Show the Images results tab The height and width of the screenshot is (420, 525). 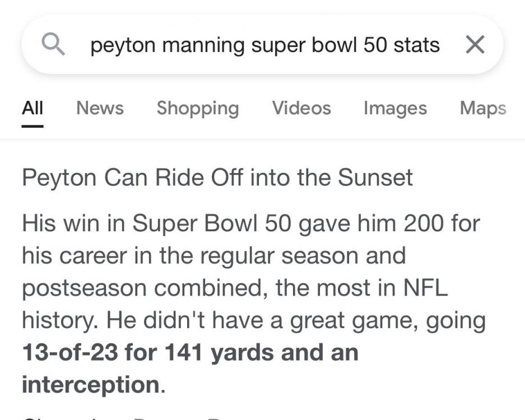pos(395,108)
